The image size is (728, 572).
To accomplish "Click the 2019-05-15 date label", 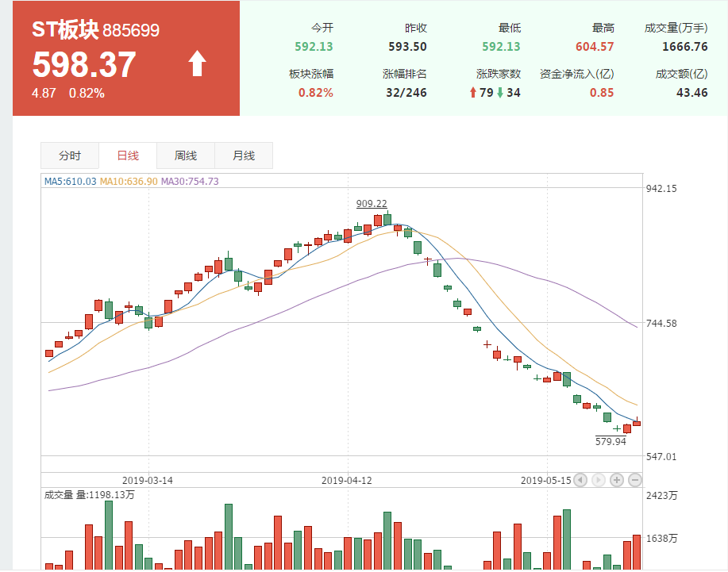I will [546, 481].
